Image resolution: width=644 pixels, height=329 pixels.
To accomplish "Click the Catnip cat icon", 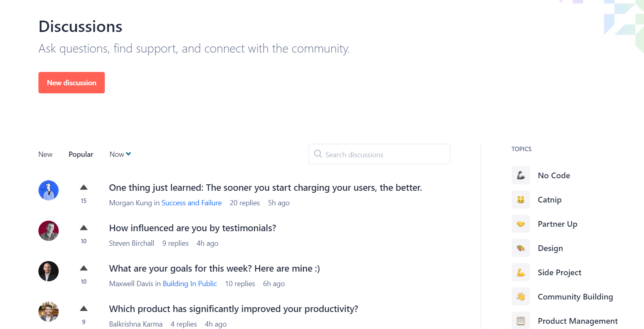I will 521,200.
